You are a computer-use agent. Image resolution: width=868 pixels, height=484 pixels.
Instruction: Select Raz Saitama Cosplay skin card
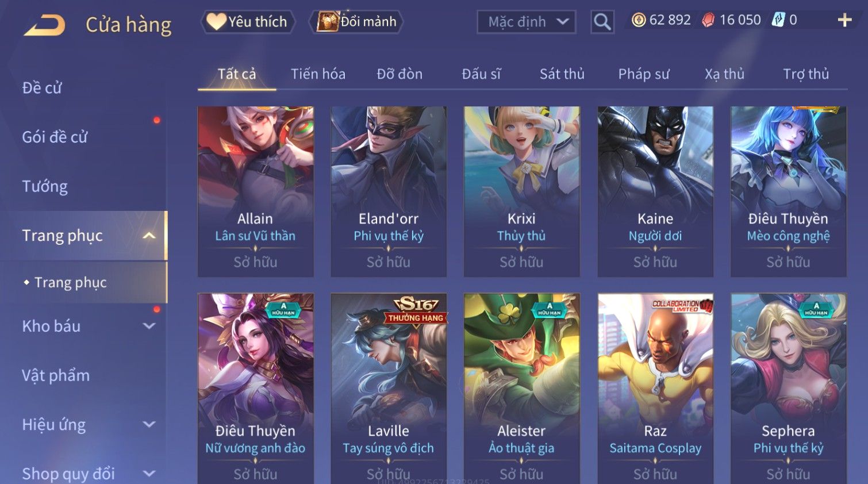(655, 389)
